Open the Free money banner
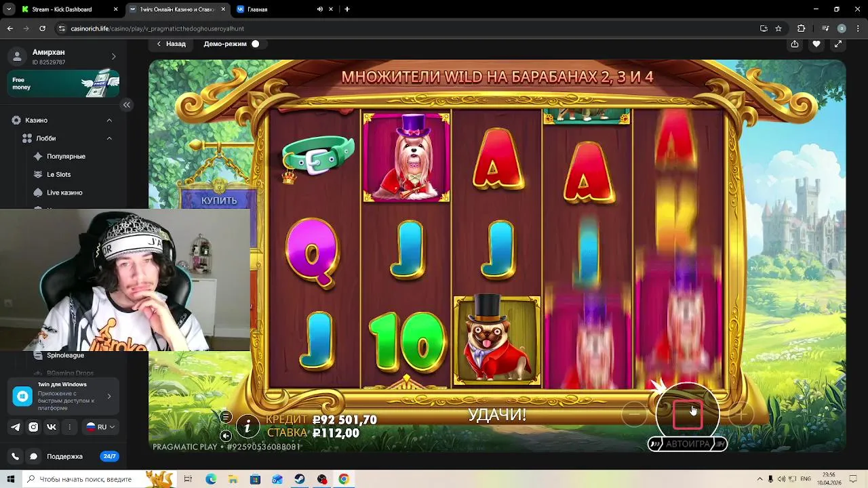 (x=64, y=83)
